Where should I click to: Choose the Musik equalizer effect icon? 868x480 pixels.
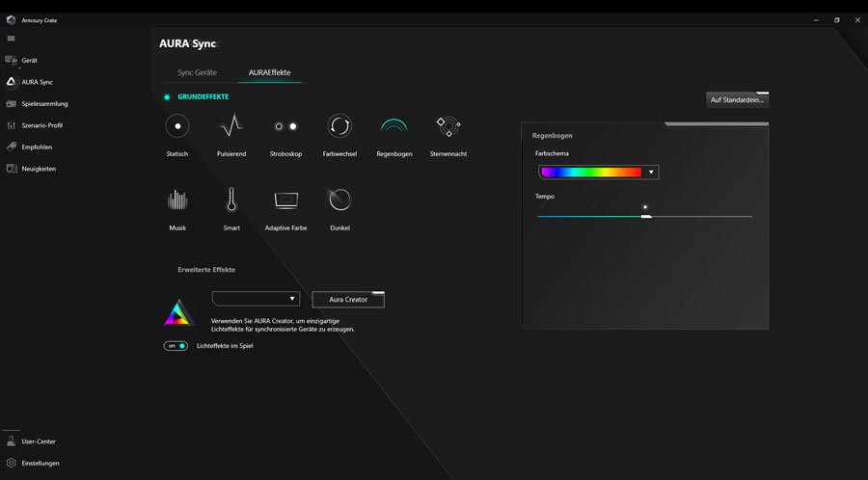(177, 200)
